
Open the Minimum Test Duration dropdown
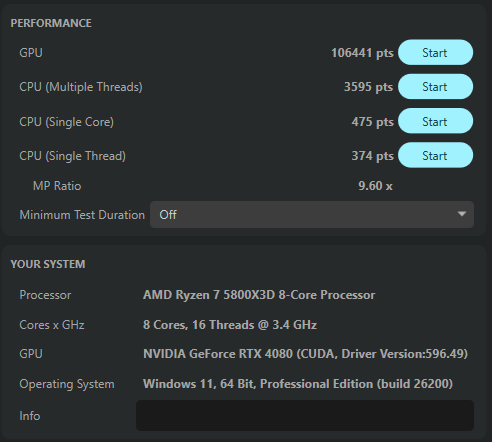pos(312,215)
